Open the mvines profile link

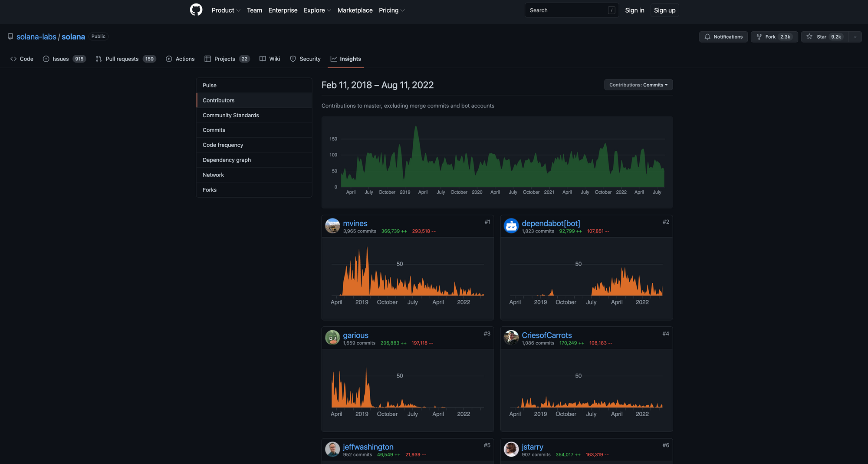(355, 223)
